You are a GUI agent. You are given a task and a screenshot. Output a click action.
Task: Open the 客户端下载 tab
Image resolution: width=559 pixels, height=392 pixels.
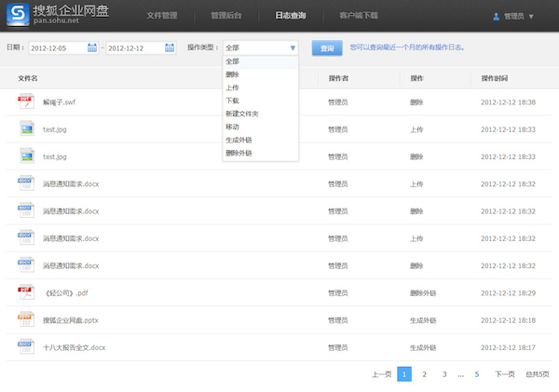[x=359, y=16]
